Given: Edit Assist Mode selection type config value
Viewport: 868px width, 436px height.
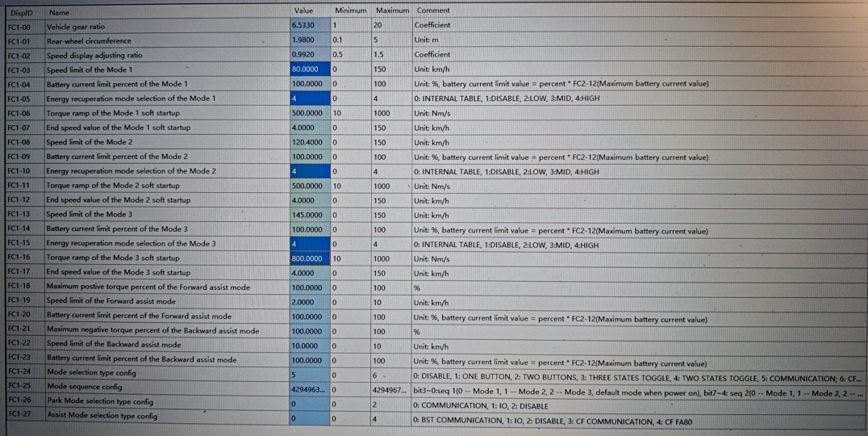Looking at the screenshot, I should coord(310,419).
